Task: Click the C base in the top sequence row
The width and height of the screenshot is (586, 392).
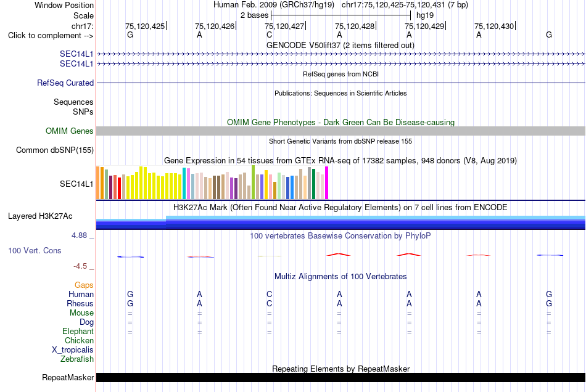Action: coord(270,35)
